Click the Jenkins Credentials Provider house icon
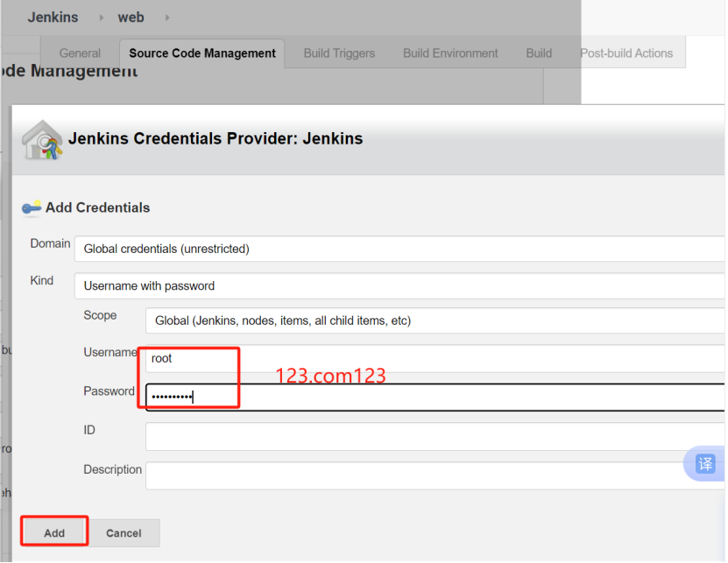 click(x=42, y=140)
